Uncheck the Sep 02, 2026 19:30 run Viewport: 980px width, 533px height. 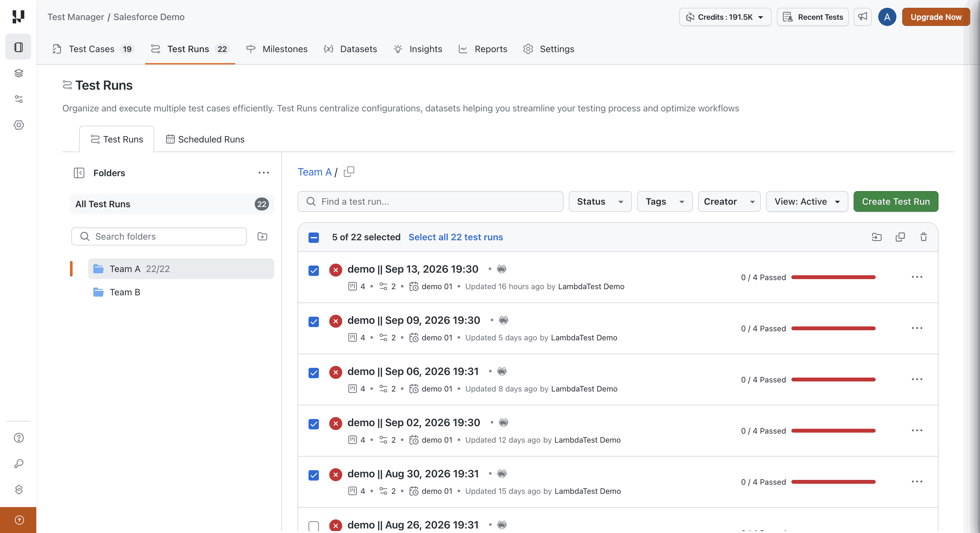[x=313, y=424]
